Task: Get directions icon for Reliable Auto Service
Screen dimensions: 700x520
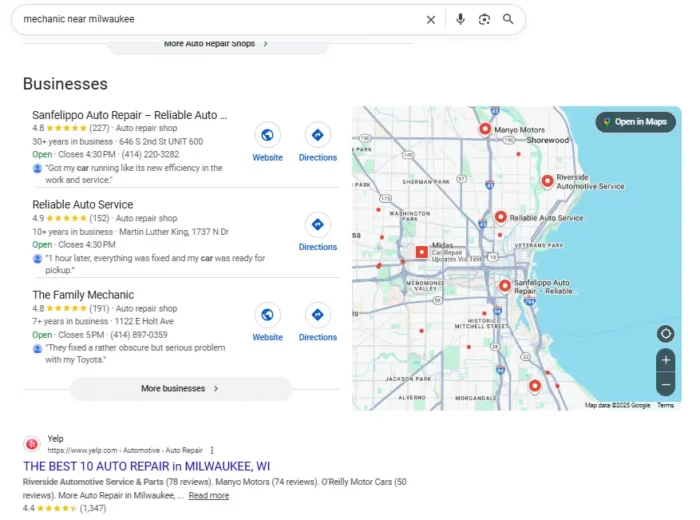Action: pos(317,224)
